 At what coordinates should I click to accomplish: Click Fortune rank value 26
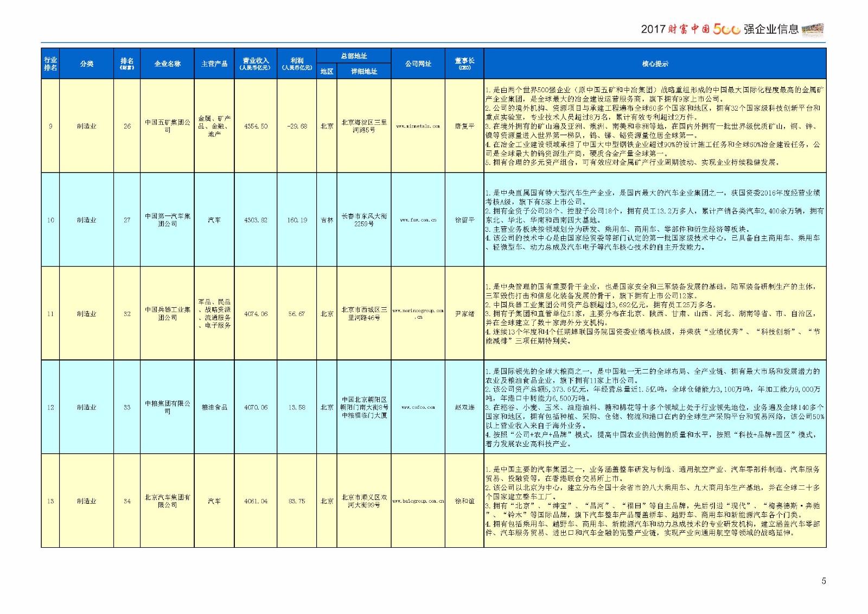[127, 126]
